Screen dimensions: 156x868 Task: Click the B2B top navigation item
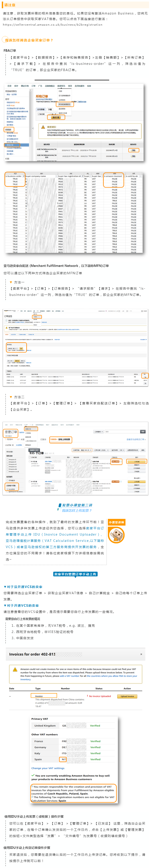[89, 86]
